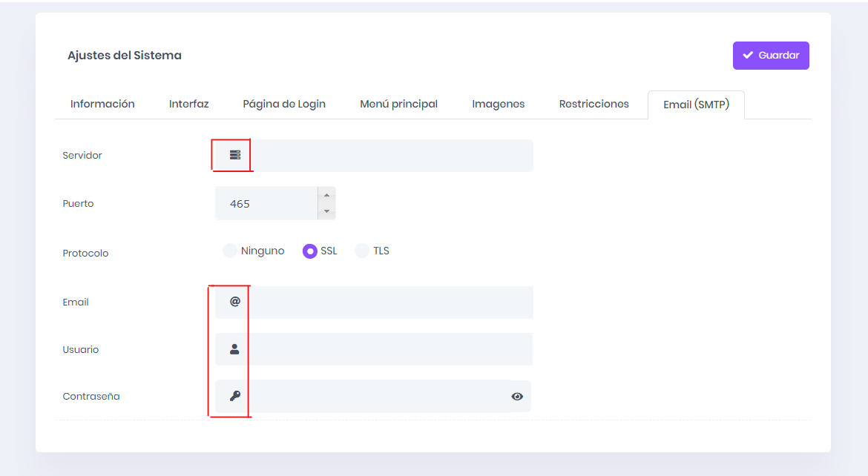Viewport: 868px width, 476px height.
Task: Save settings with the Guardar button
Action: tap(771, 56)
